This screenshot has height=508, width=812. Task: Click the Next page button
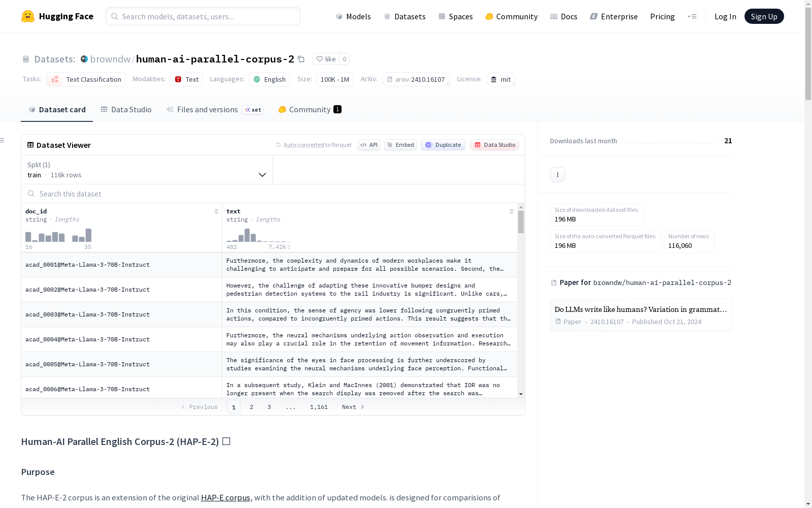click(x=353, y=407)
